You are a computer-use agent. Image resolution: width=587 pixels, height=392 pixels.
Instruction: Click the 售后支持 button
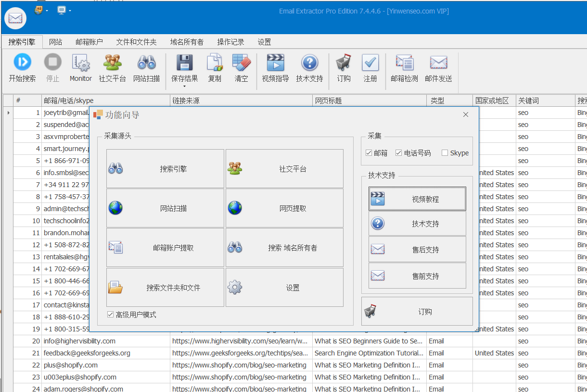[417, 250]
